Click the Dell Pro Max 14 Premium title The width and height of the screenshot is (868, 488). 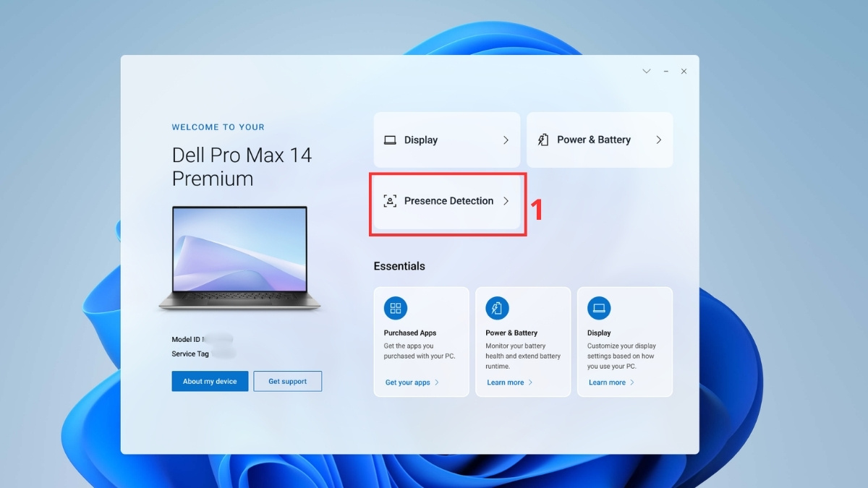pyautogui.click(x=242, y=167)
